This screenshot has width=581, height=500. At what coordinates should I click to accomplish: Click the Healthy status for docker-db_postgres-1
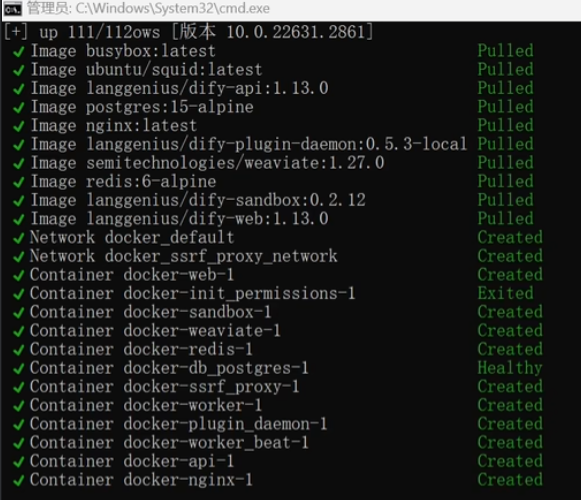pos(510,368)
